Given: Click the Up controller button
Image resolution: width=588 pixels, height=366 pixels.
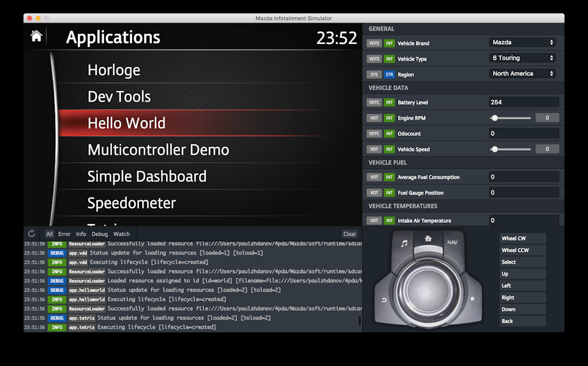Looking at the screenshot, I should pos(522,274).
